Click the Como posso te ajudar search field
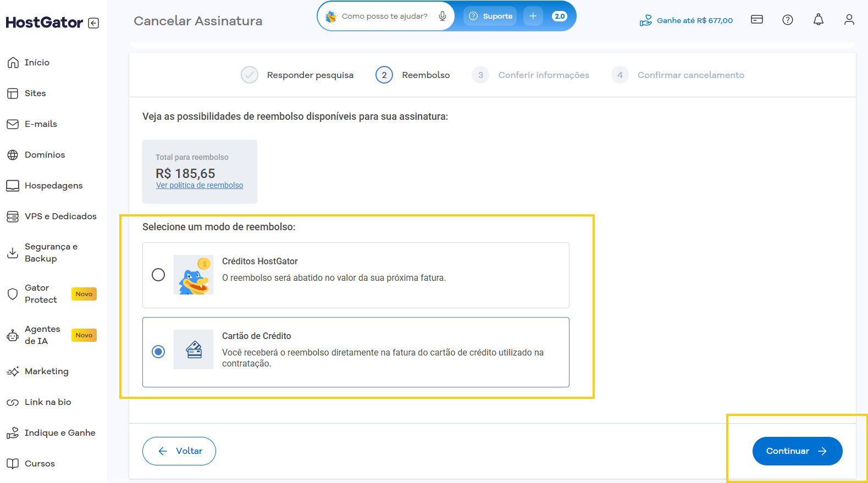 click(x=384, y=16)
